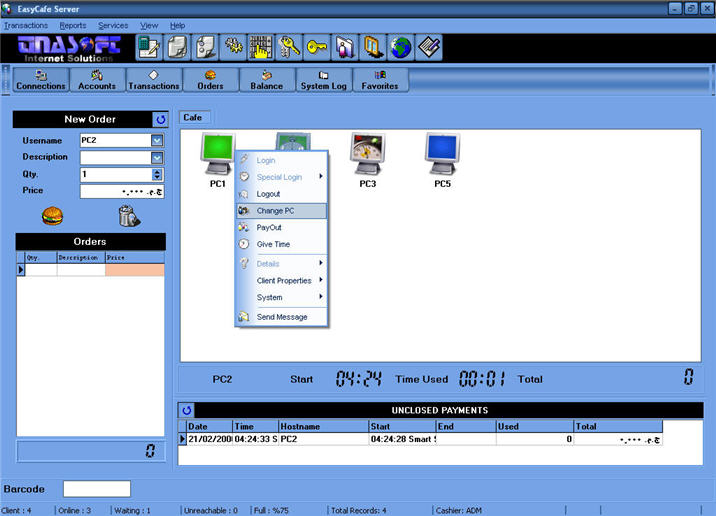Click the calculator and pencil toolbar icon
The height and width of the screenshot is (516, 716).
[x=149, y=47]
